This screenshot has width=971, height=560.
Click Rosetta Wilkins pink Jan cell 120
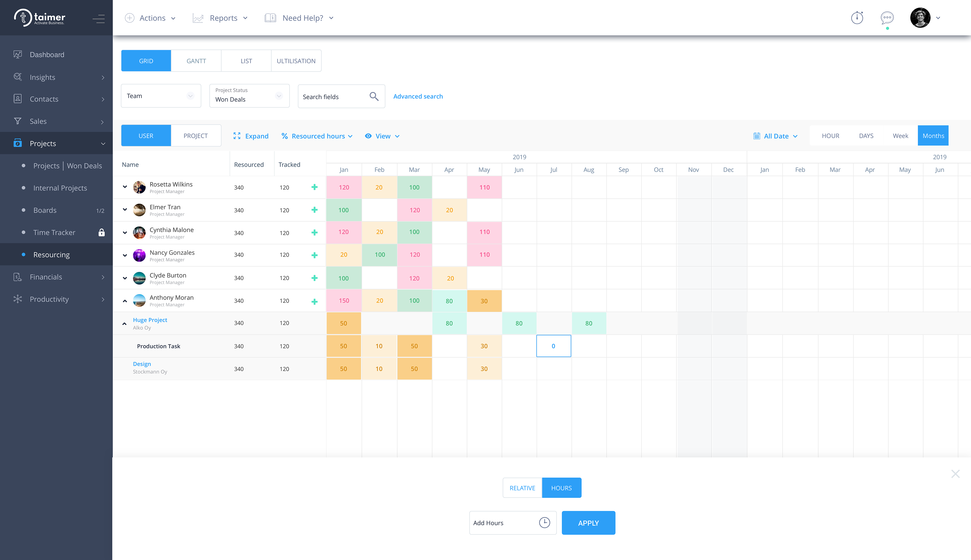point(344,187)
